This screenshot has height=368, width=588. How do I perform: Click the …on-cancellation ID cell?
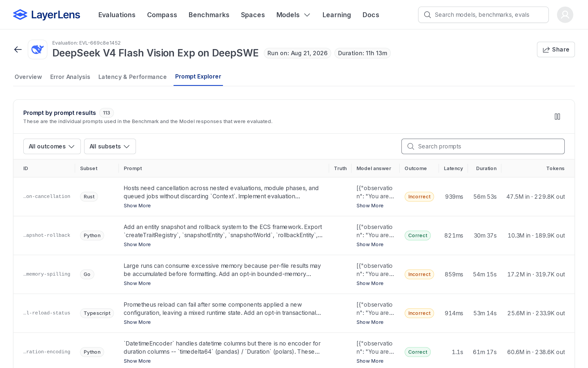click(47, 196)
